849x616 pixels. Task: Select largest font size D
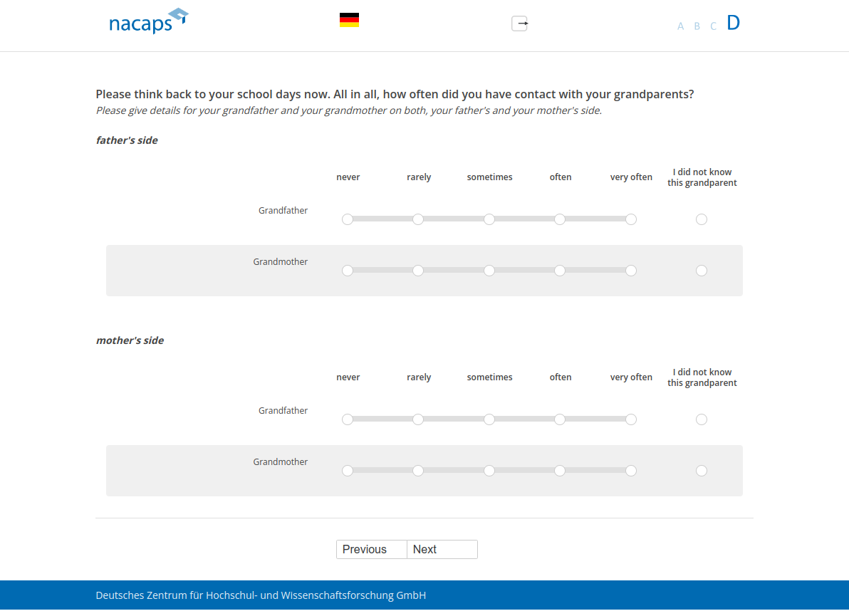coord(733,23)
